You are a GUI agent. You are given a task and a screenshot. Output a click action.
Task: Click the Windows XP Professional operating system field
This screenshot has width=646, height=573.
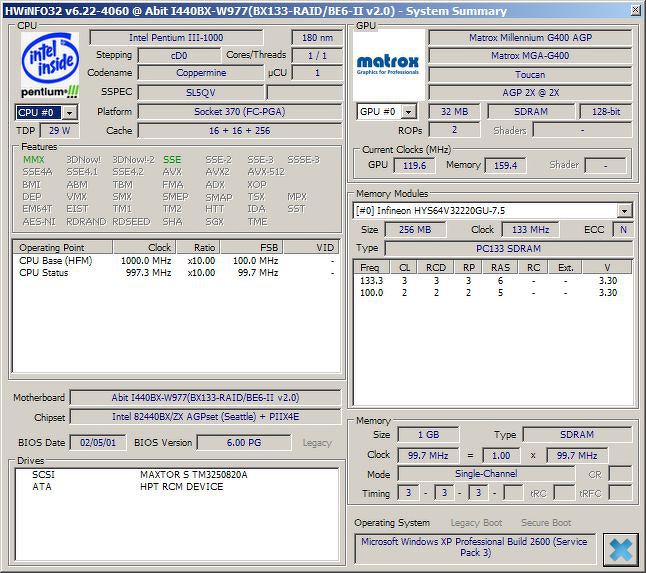[474, 547]
